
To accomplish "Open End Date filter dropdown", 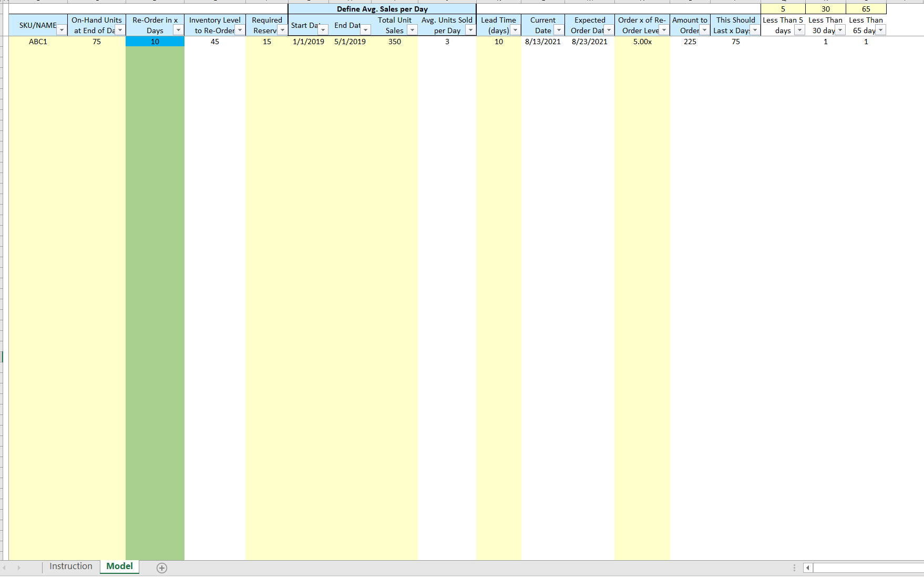I will point(365,31).
